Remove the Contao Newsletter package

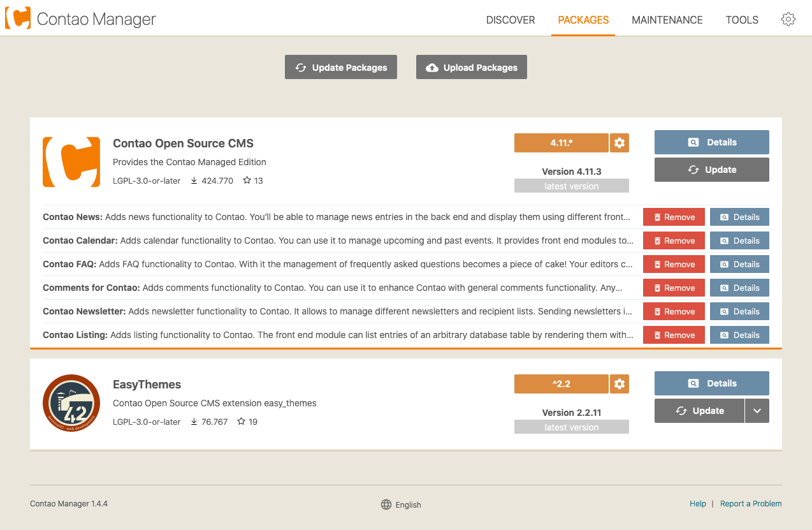coord(674,311)
